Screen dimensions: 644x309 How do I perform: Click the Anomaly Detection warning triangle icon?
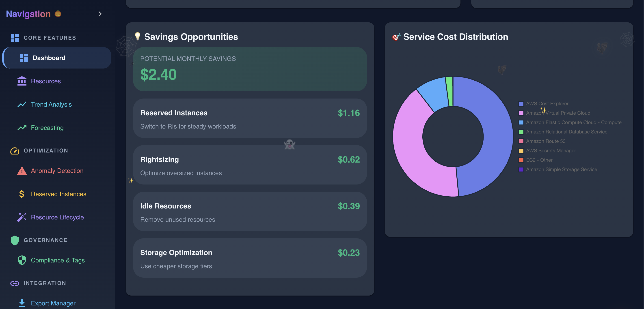coord(22,171)
